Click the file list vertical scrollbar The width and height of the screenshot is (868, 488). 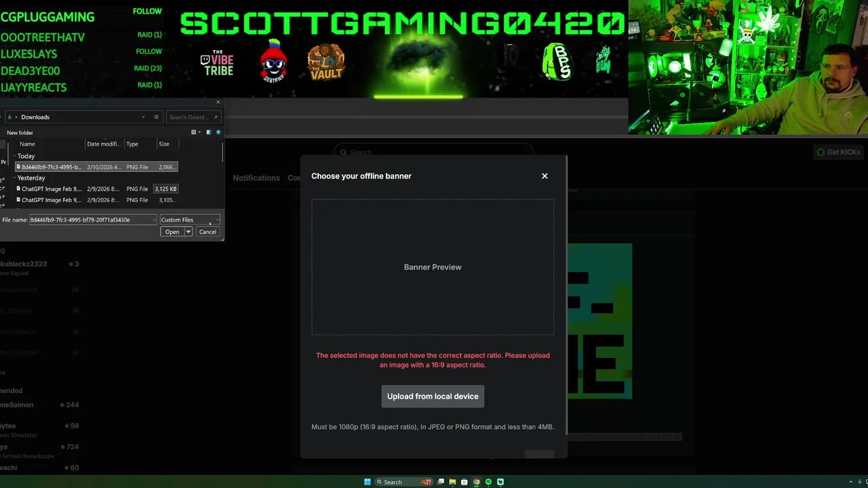pos(222,152)
